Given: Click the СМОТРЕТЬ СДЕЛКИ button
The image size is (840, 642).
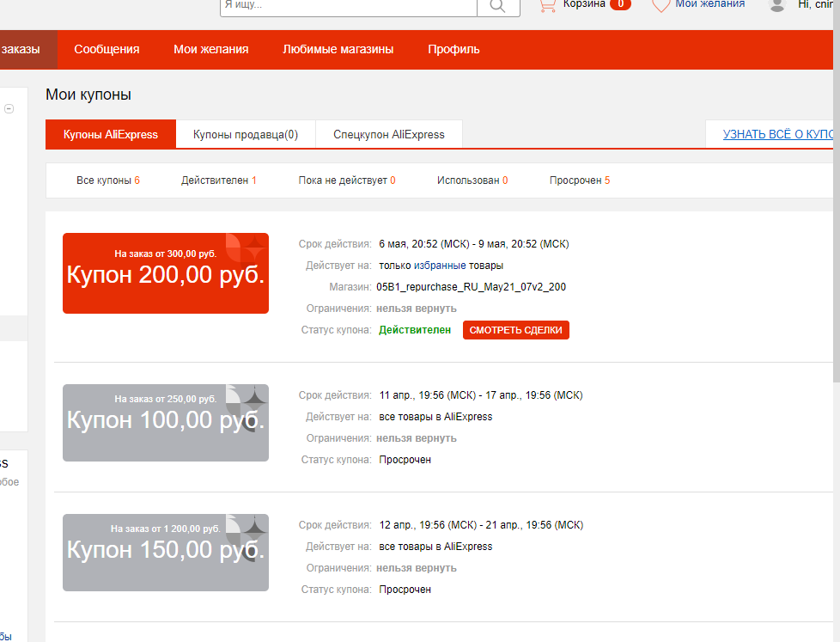Looking at the screenshot, I should [x=516, y=330].
